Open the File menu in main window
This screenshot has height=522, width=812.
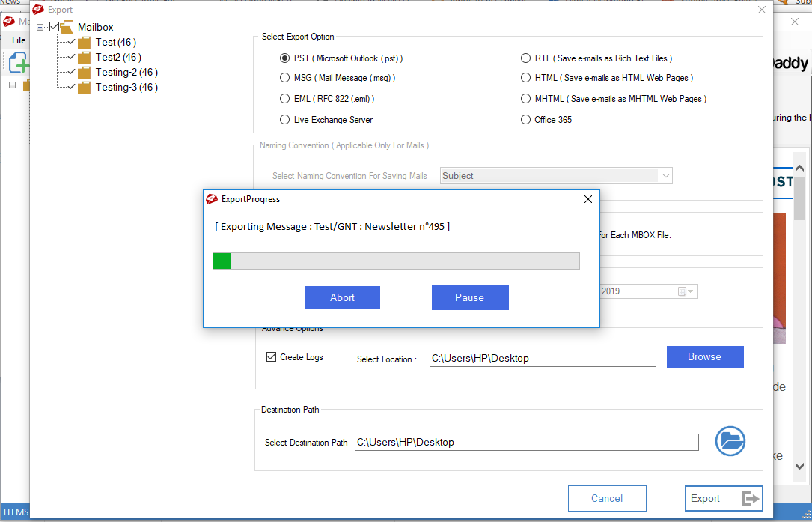(19, 40)
